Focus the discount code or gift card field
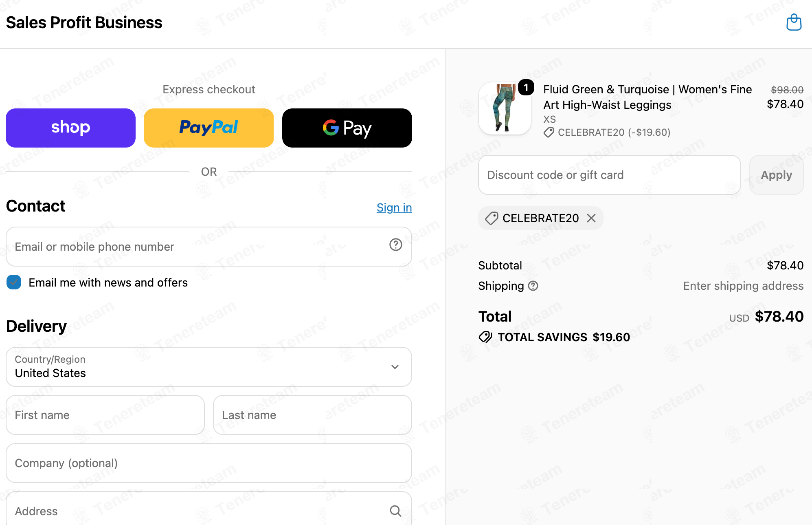 [x=609, y=175]
